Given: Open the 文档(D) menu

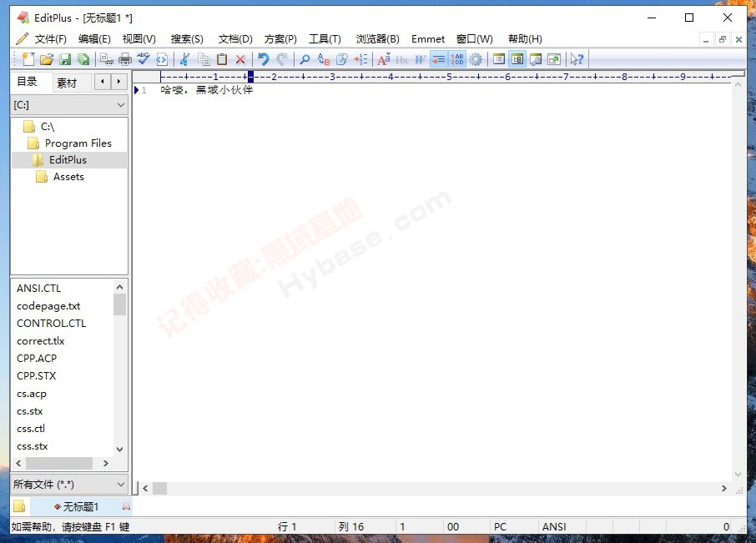Looking at the screenshot, I should 235,39.
